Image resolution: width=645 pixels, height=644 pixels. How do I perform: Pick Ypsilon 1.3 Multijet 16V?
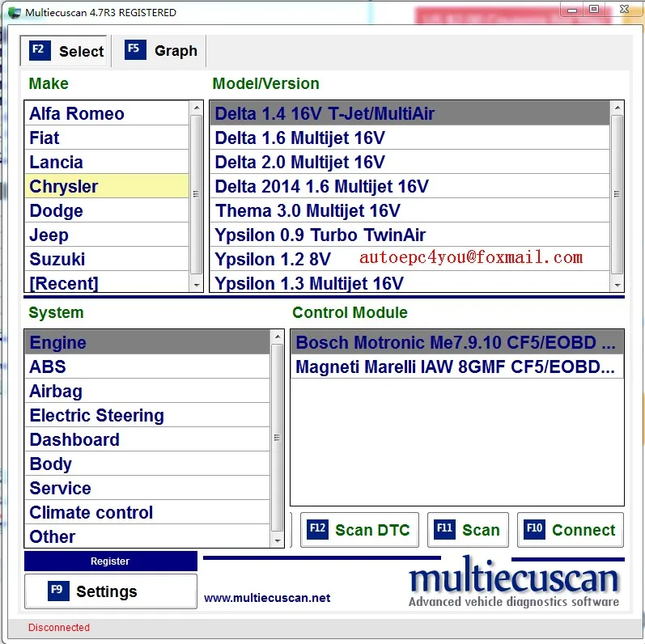[x=409, y=282]
